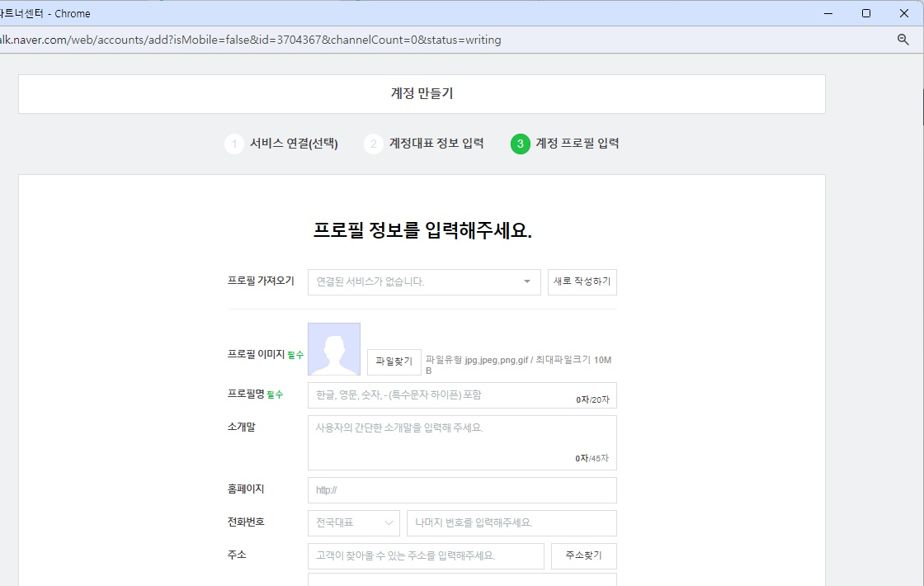924x586 pixels.
Task: Click the remaining phone number input field
Action: (x=511, y=522)
